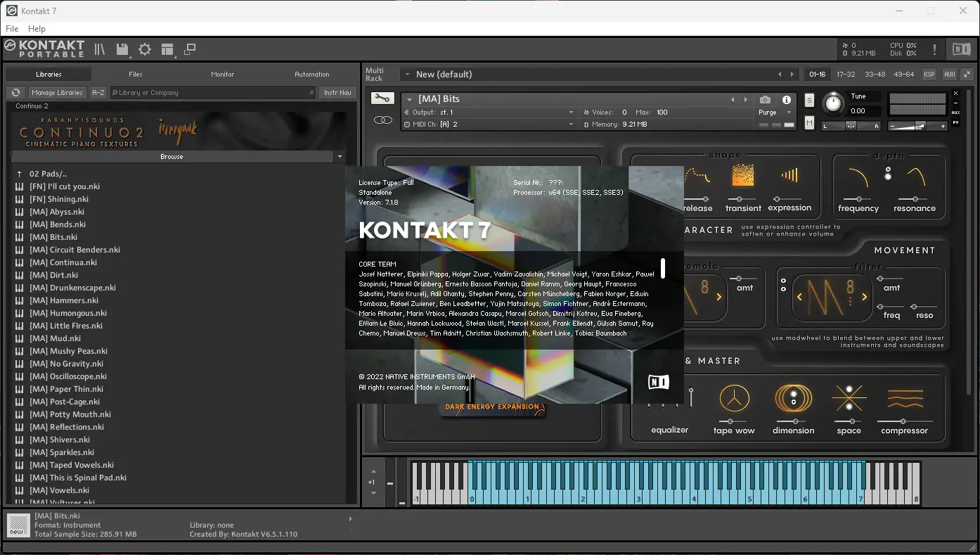Click the exclamation warning icon in header
The height and width of the screenshot is (555, 980).
click(934, 49)
